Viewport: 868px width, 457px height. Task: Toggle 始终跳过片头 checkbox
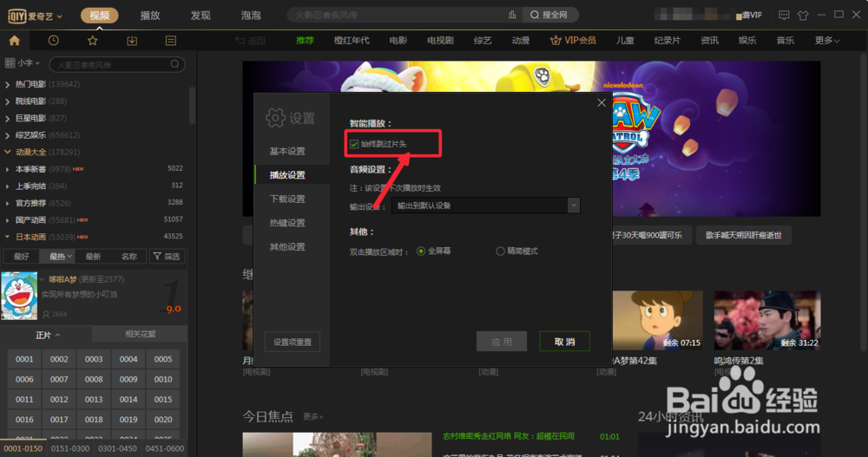point(354,145)
